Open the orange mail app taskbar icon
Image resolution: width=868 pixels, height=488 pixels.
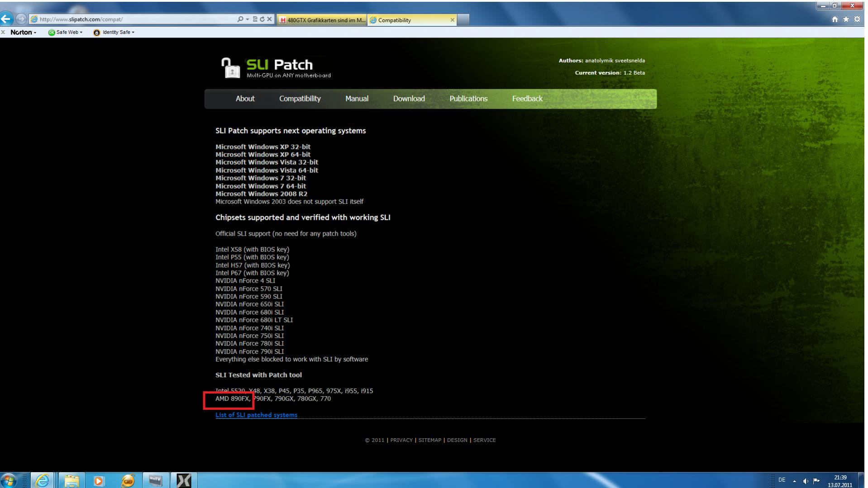(x=127, y=480)
